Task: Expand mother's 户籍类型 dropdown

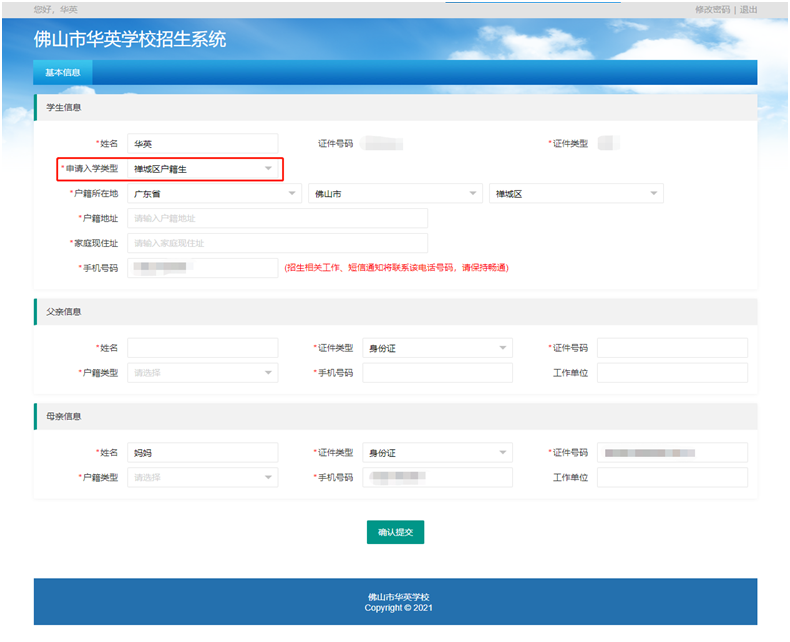Action: [x=202, y=478]
